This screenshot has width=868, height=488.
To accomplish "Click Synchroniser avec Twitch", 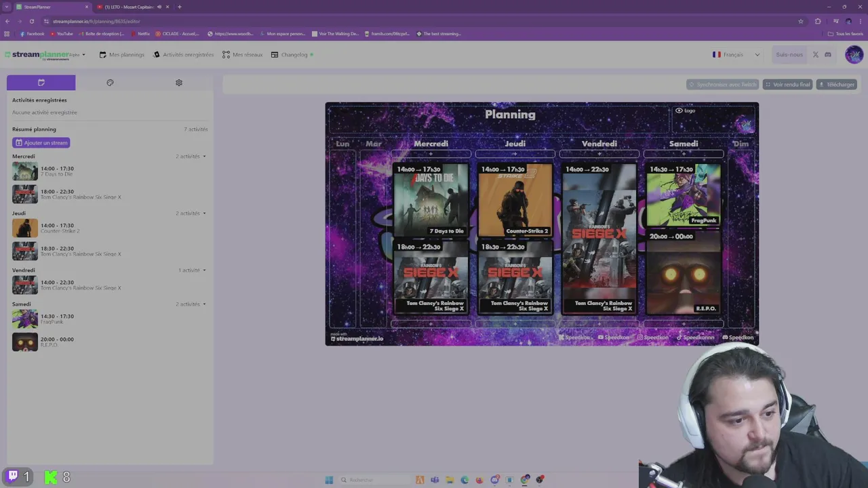I will pyautogui.click(x=722, y=85).
